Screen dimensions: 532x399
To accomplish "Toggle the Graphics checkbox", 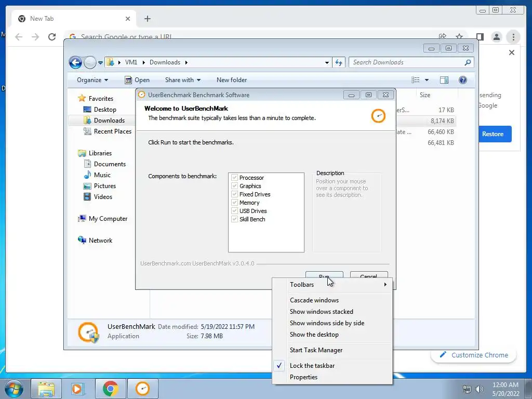I will [x=234, y=186].
